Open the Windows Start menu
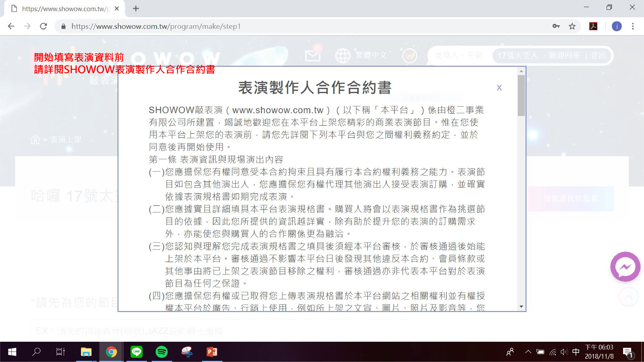Image resolution: width=644 pixels, height=362 pixels. [12, 352]
